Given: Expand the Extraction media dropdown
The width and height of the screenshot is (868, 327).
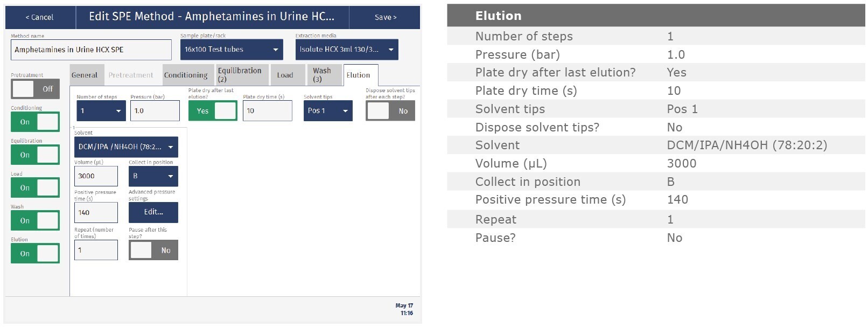Looking at the screenshot, I should coord(346,50).
